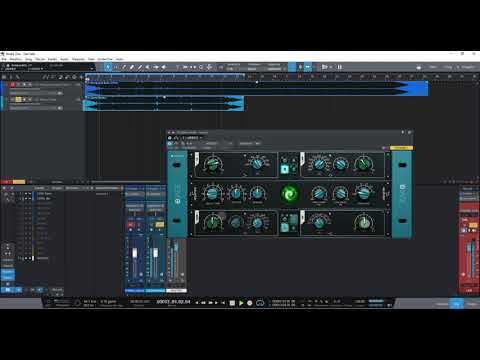Click the Rewind button in the transport
The height and width of the screenshot is (360, 480).
[x=203, y=303]
